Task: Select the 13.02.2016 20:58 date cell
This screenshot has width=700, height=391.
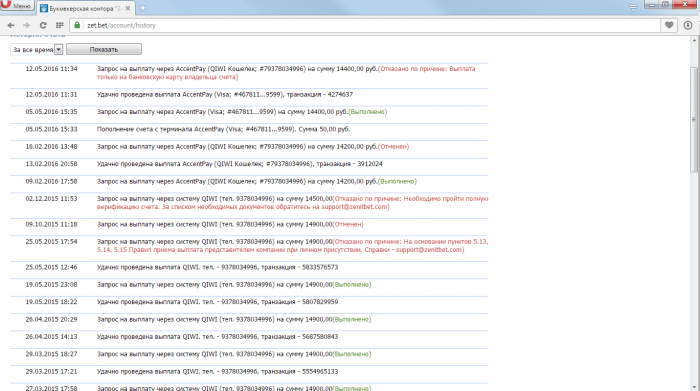Action: 51,164
